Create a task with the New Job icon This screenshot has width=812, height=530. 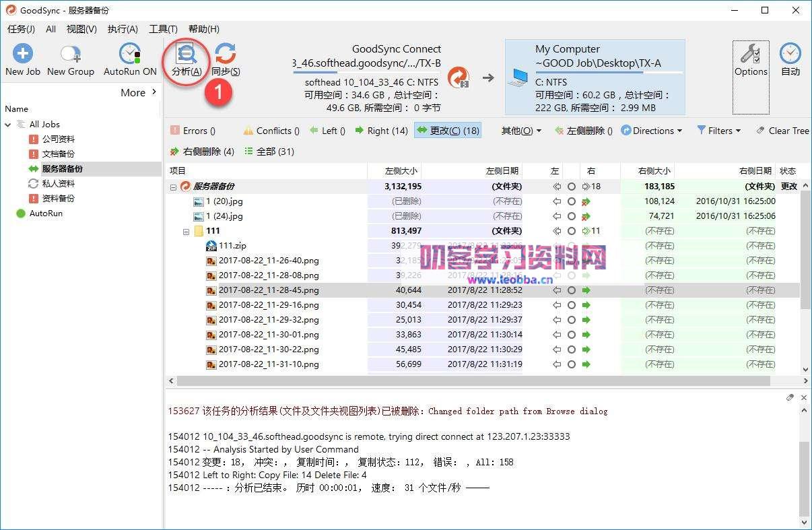point(22,54)
